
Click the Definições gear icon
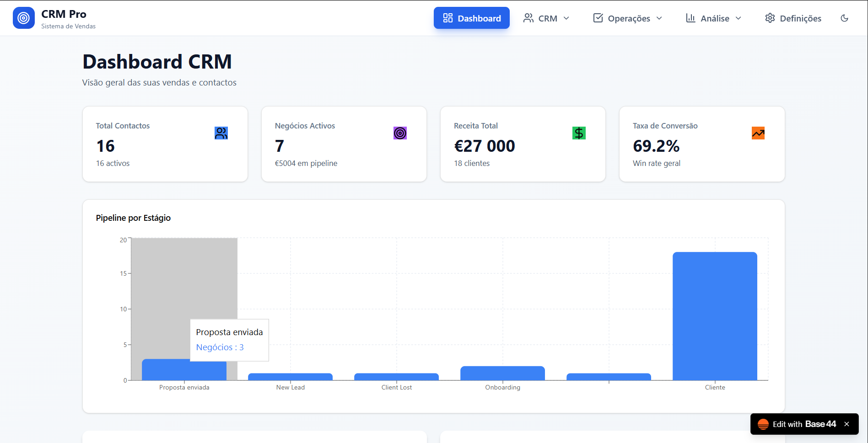click(x=770, y=18)
